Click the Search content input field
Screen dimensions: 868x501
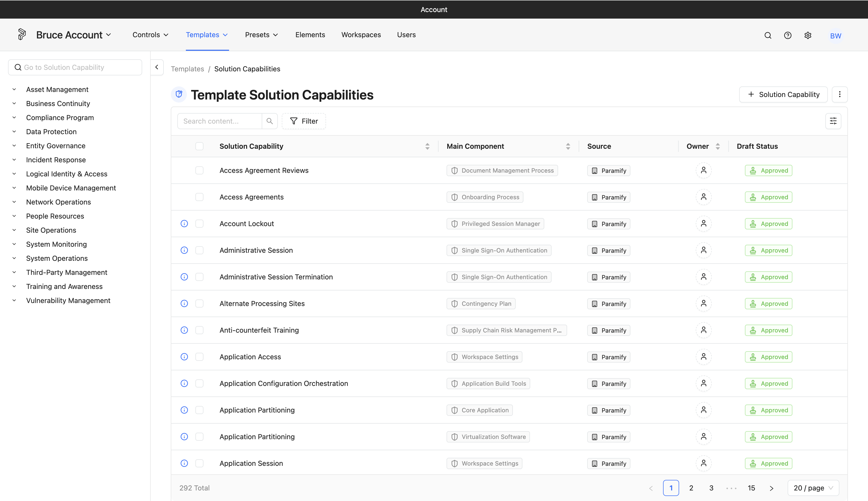220,121
